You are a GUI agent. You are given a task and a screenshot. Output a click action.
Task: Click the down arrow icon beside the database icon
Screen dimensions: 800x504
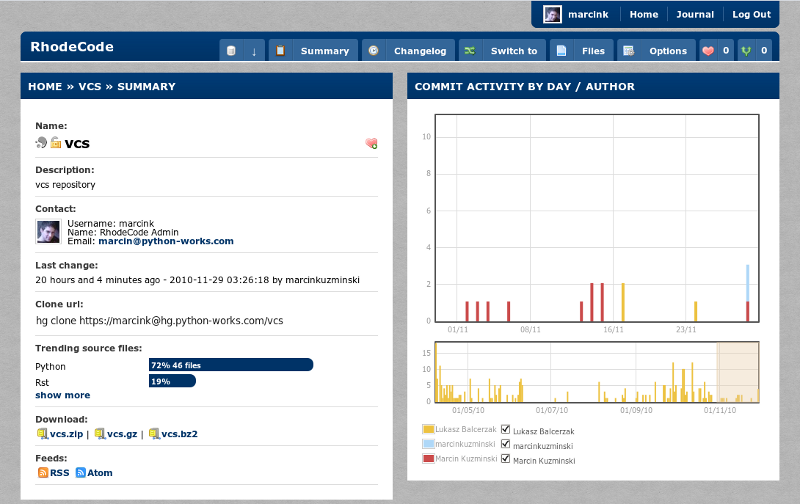pyautogui.click(x=254, y=51)
